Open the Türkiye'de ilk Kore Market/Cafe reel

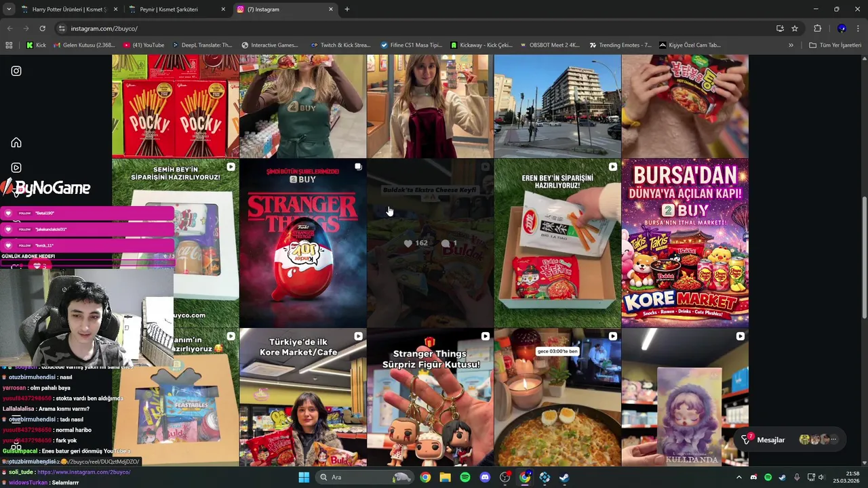coord(303,398)
